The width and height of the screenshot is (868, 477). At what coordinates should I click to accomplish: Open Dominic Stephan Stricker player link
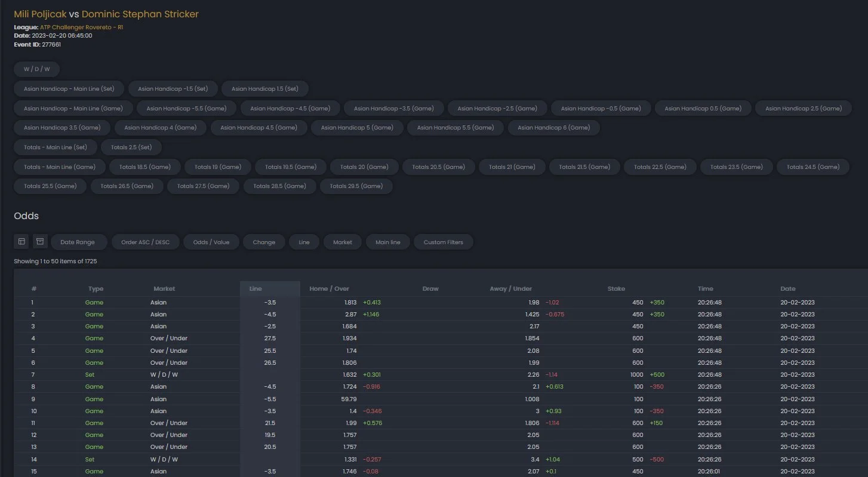click(140, 14)
